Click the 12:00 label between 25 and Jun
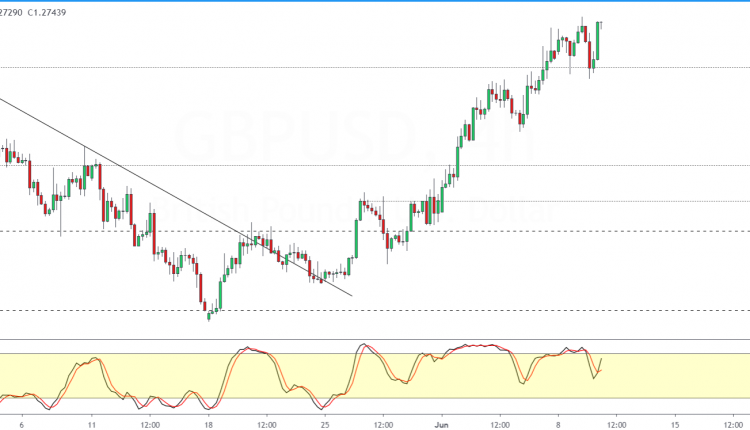This screenshot has width=750, height=430. (x=384, y=425)
